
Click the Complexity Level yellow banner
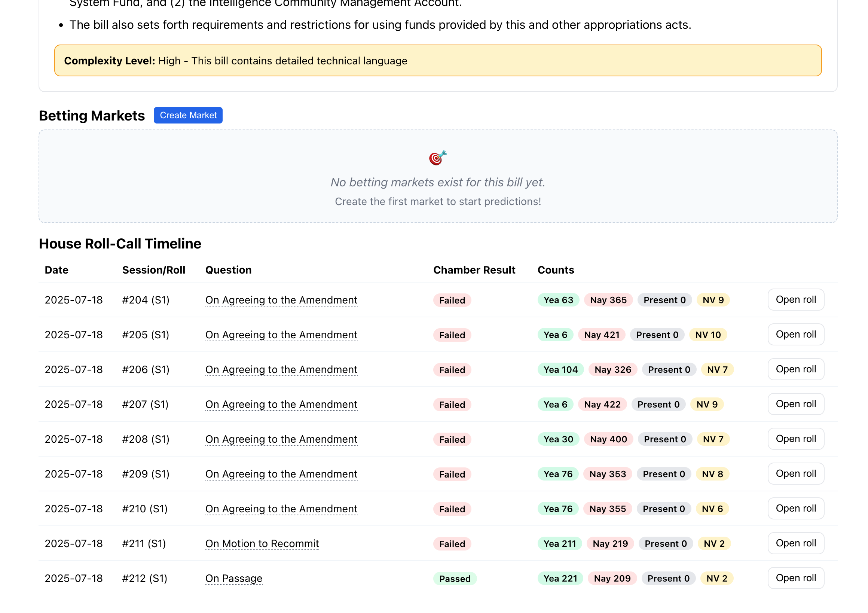tap(437, 61)
